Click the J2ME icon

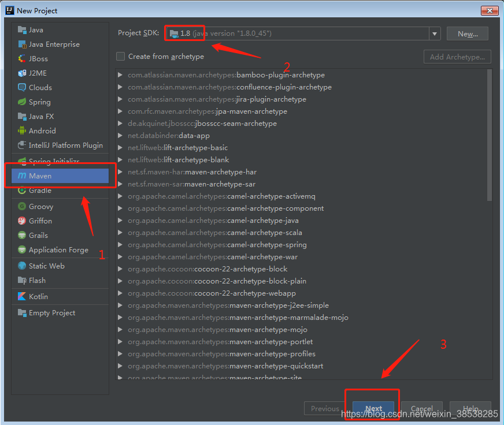coord(22,73)
